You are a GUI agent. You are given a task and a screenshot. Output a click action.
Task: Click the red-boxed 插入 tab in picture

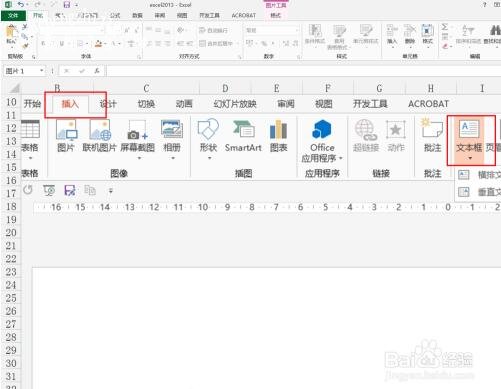coord(70,104)
